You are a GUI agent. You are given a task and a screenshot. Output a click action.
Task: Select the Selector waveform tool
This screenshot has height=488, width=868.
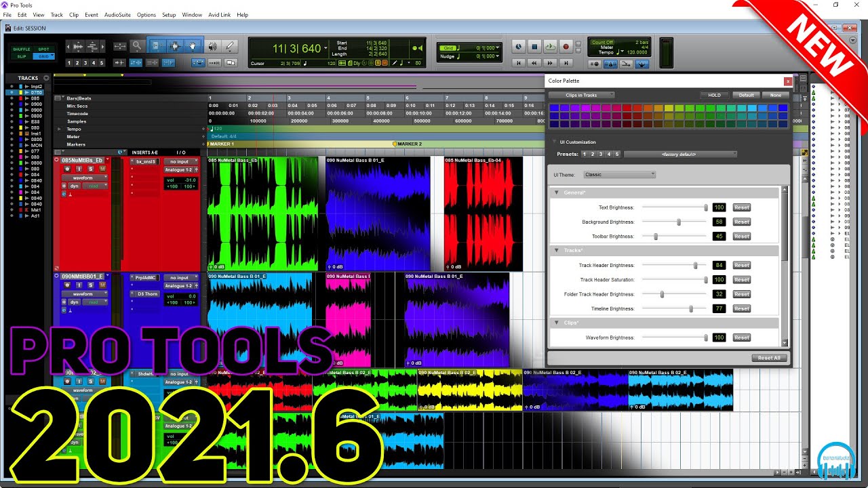175,46
